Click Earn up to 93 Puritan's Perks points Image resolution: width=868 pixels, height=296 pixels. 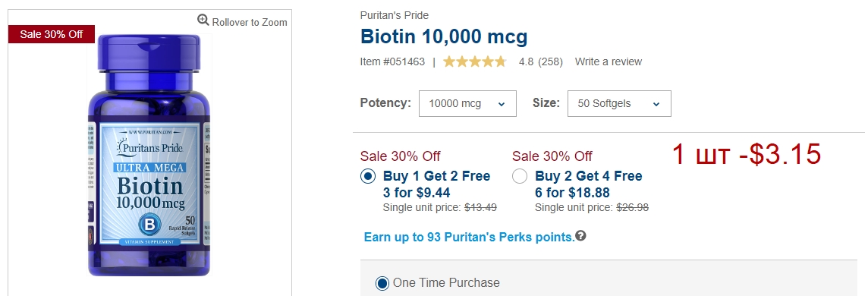pyautogui.click(x=470, y=238)
